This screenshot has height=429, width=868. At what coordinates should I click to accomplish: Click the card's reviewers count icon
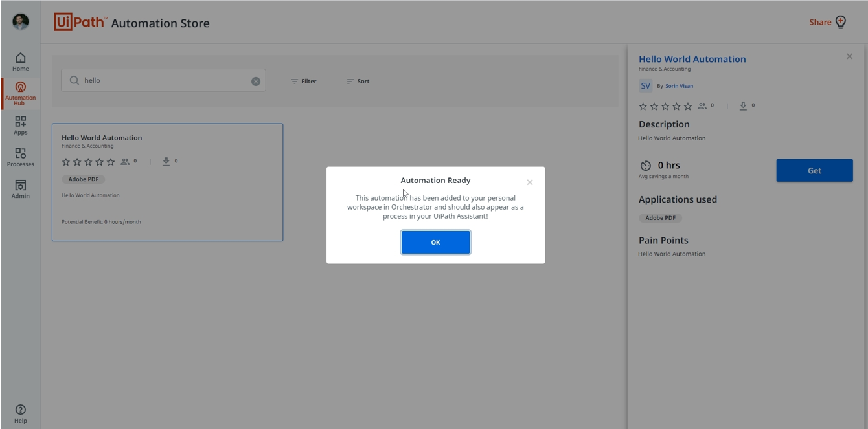click(125, 161)
